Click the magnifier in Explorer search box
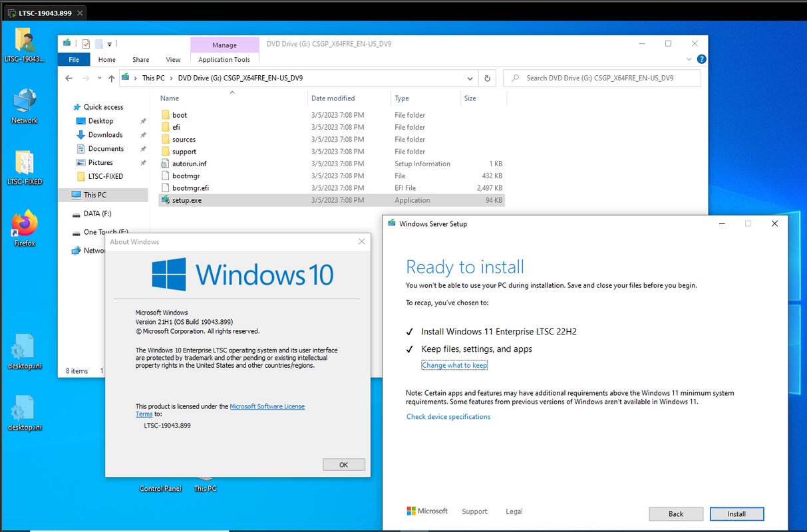The width and height of the screenshot is (807, 532). coord(515,78)
